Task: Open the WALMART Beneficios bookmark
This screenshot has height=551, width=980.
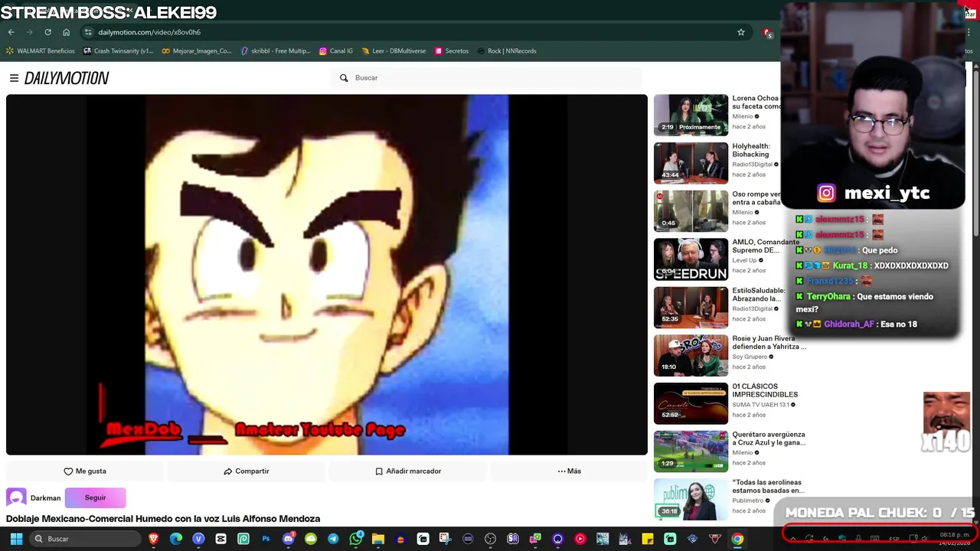Action: 40,51
